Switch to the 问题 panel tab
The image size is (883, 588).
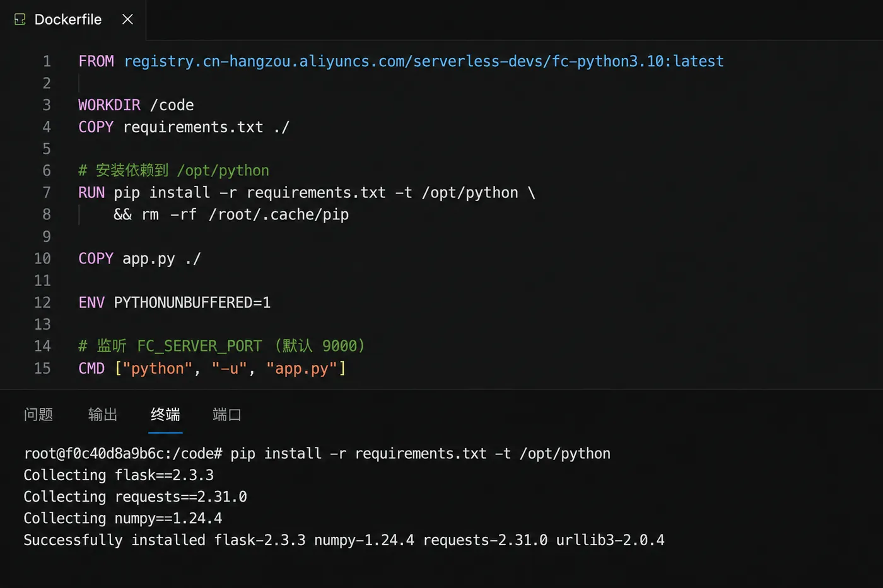click(x=38, y=414)
